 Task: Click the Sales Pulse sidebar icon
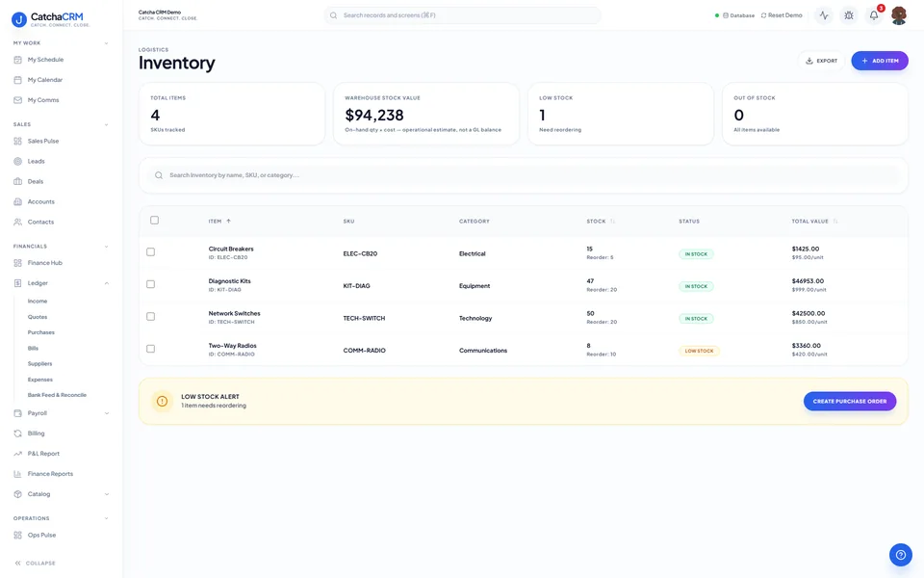tap(17, 141)
